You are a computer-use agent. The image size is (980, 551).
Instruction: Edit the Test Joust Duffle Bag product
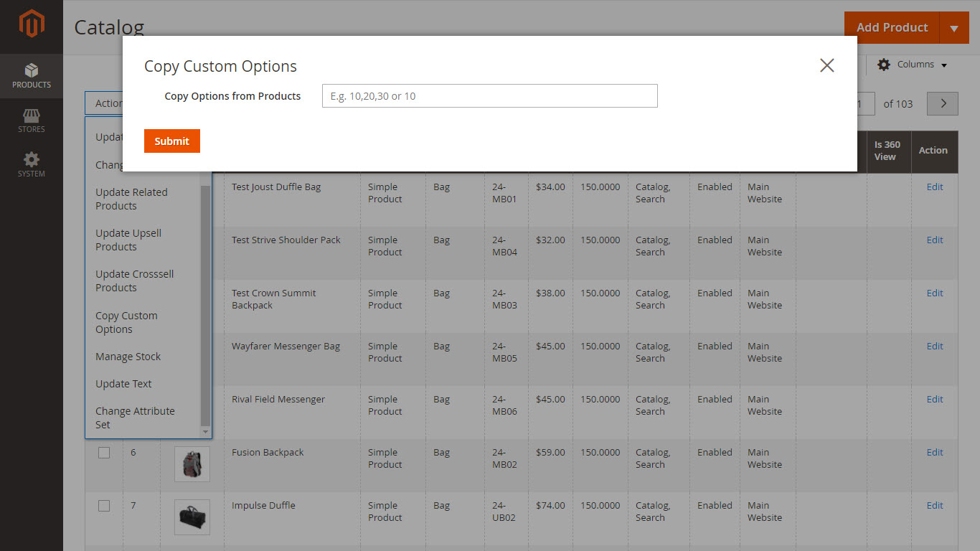tap(934, 187)
